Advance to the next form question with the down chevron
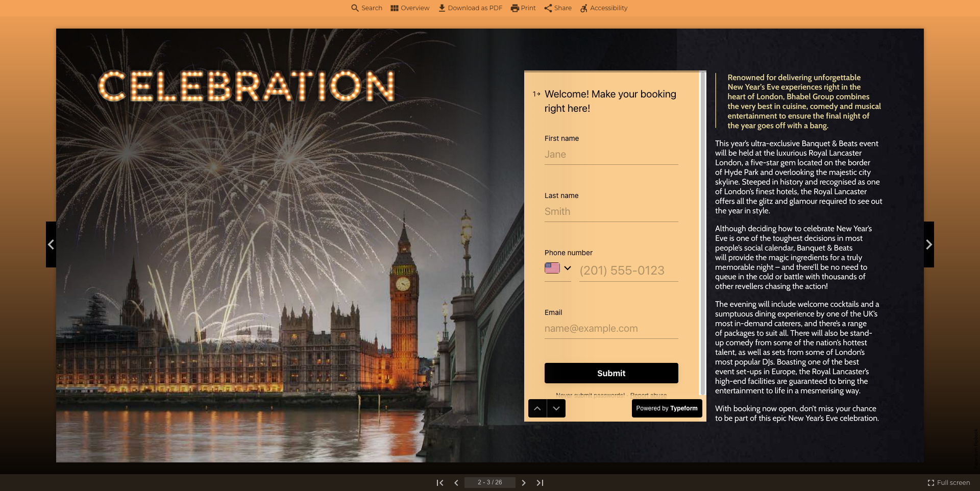 coord(556,408)
